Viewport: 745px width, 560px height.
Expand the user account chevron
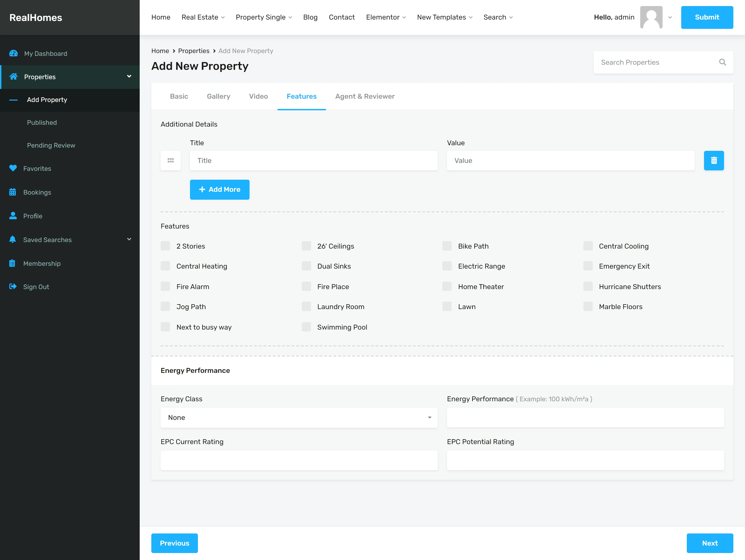pyautogui.click(x=670, y=17)
